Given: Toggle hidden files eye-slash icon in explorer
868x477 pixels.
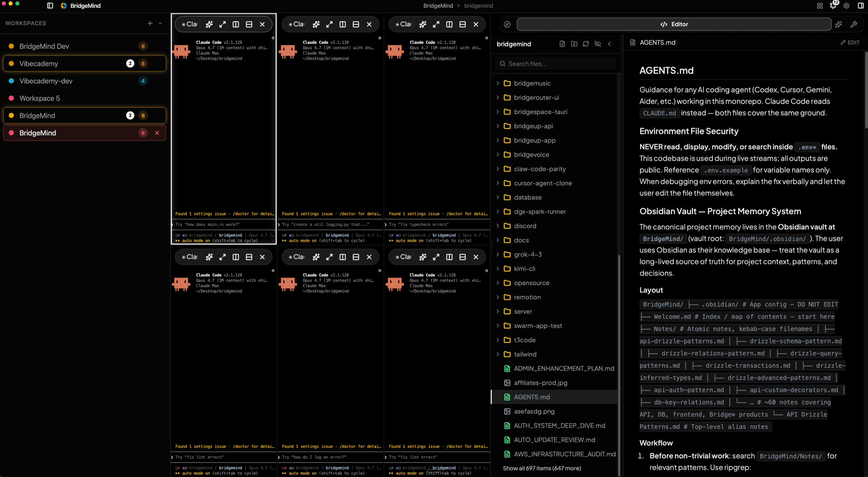Looking at the screenshot, I should click(x=598, y=44).
